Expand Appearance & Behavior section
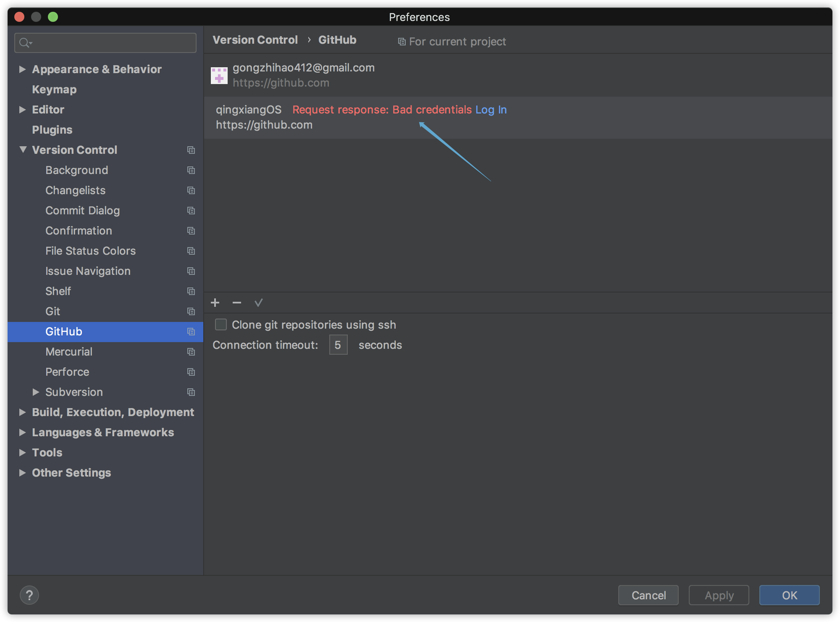 [23, 69]
